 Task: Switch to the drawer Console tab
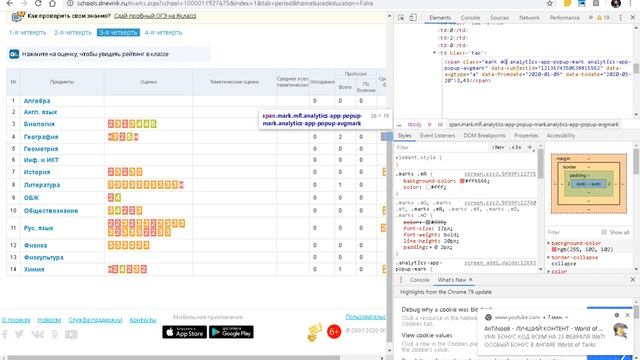click(420, 280)
